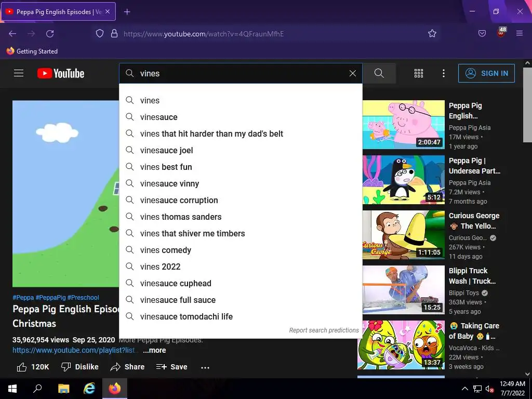Open the Windows Start menu

pyautogui.click(x=12, y=389)
